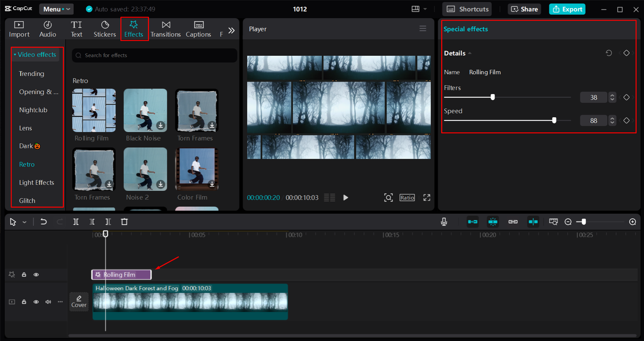Switch to the Text tab

tap(76, 29)
